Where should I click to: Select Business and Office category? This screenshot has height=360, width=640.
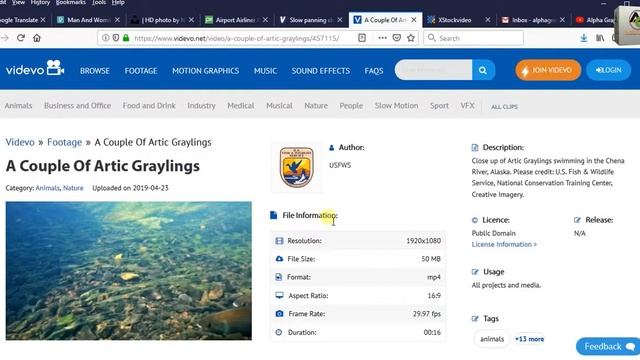coord(78,105)
